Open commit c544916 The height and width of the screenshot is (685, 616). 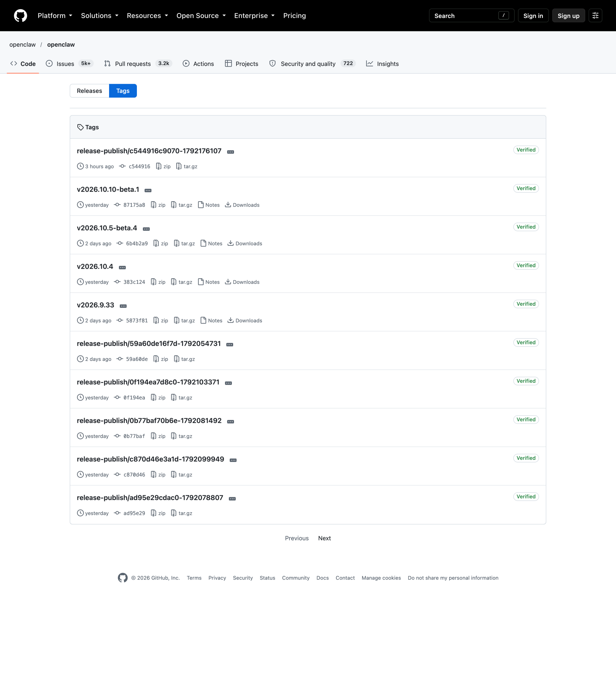click(135, 166)
